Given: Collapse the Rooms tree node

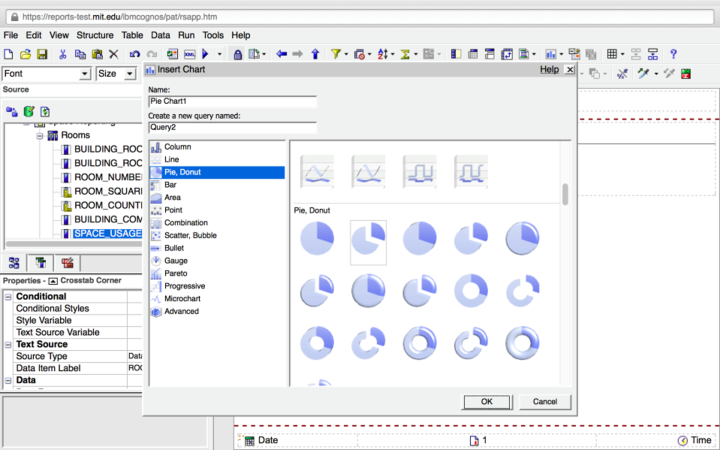Looking at the screenshot, I should click(x=41, y=135).
